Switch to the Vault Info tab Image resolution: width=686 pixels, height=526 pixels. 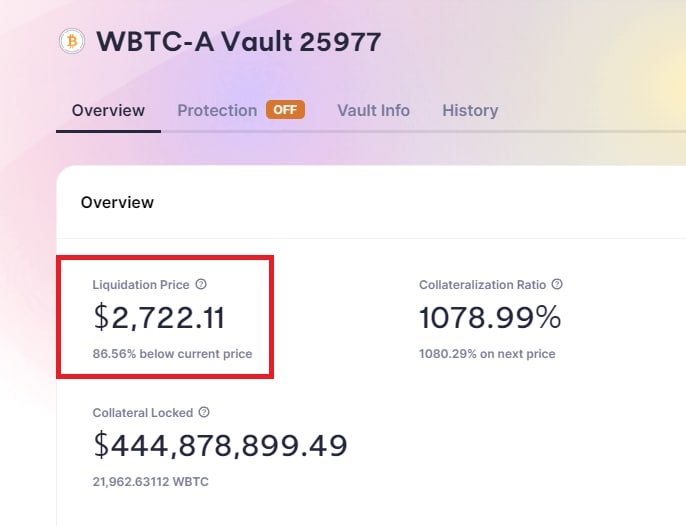374,110
